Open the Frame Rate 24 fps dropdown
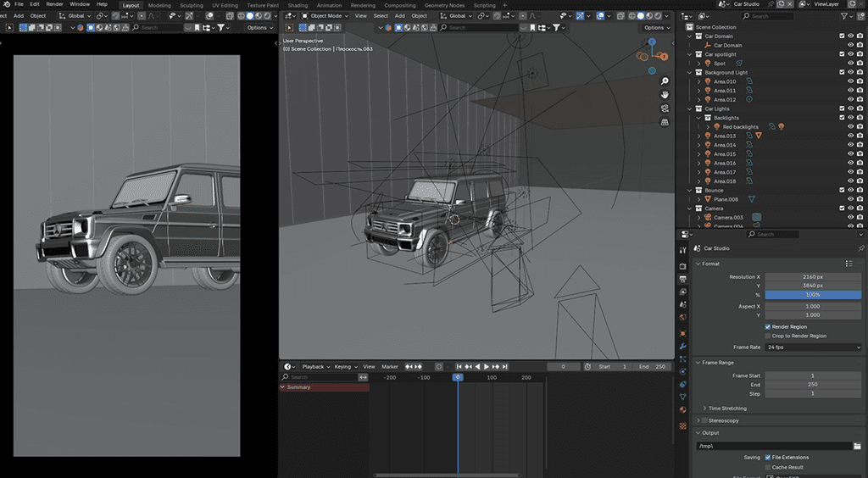 (813, 347)
